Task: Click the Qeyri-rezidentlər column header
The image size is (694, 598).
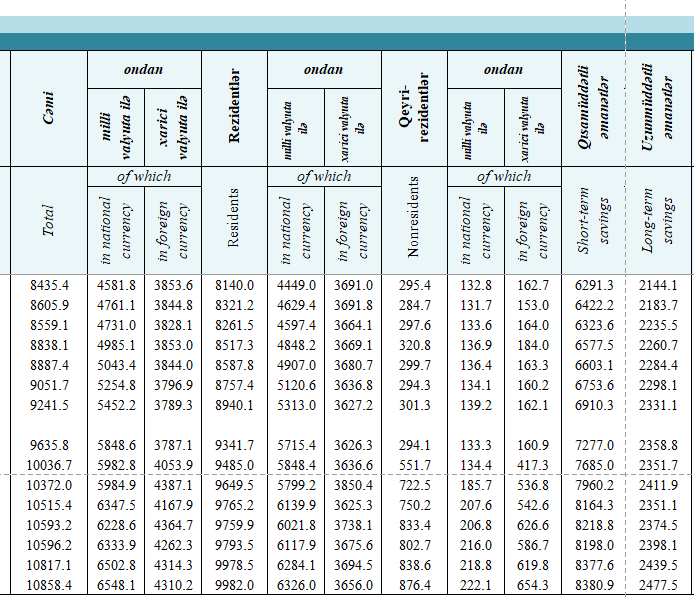Action: tap(414, 108)
